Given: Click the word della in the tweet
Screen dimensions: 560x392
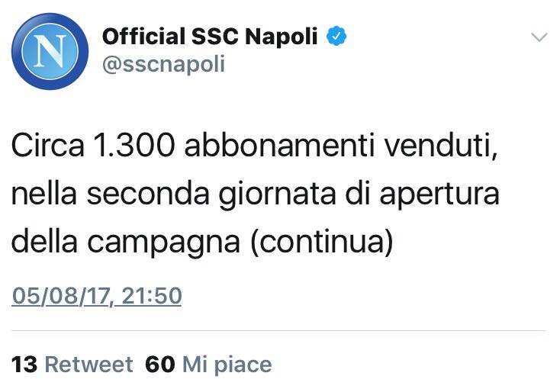Looking at the screenshot, I should [x=43, y=242].
